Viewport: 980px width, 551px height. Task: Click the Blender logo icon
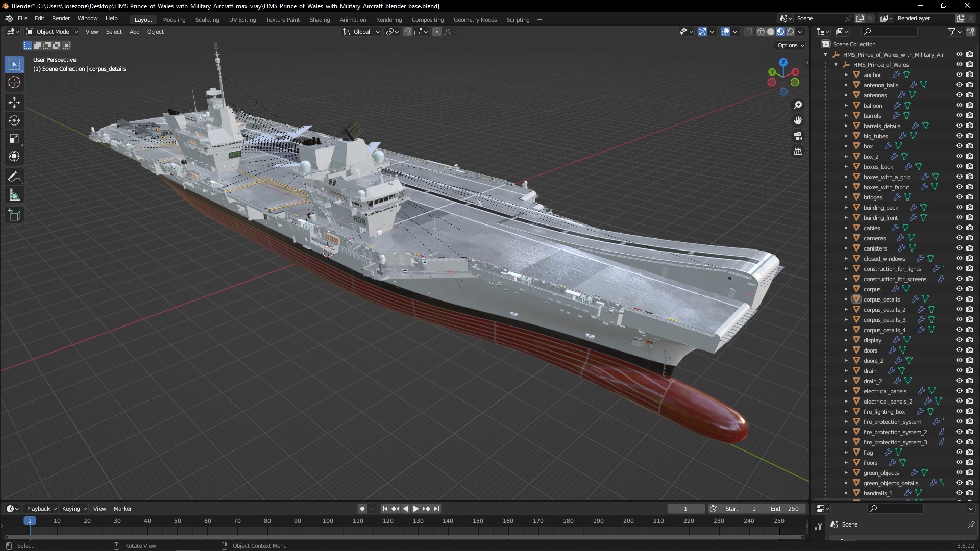pos(9,18)
